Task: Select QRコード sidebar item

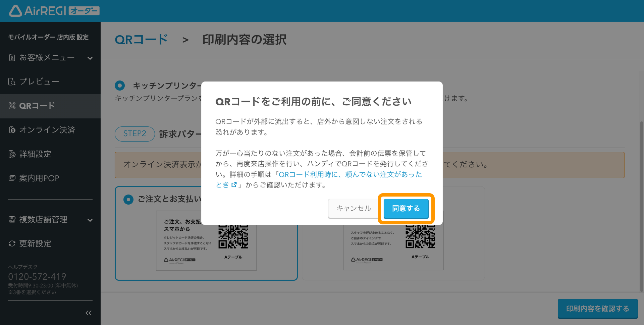Action: coord(50,106)
